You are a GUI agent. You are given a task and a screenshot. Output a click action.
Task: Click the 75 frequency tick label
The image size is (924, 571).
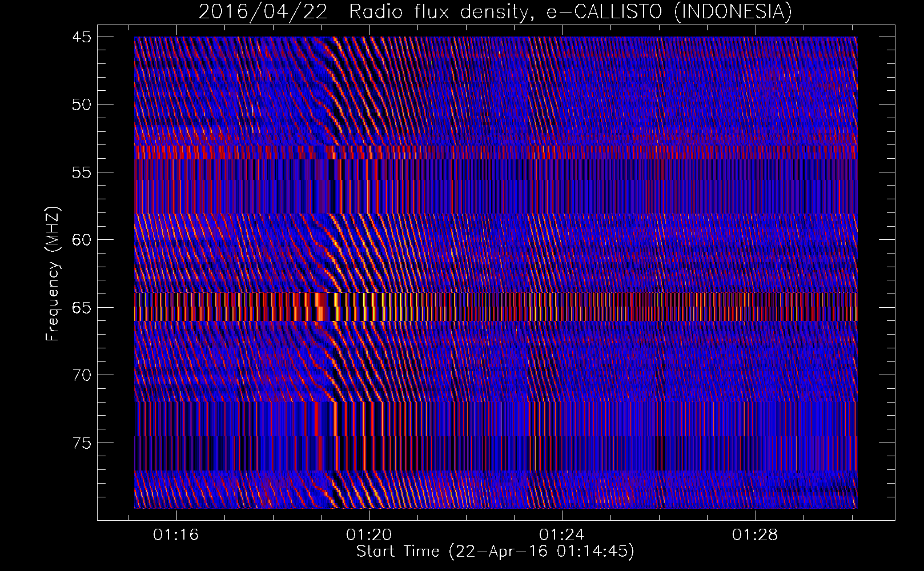tap(81, 443)
